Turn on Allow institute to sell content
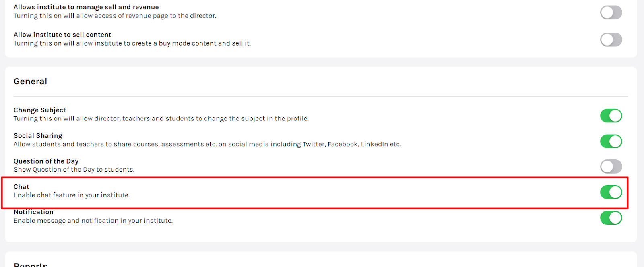644x267 pixels. tap(611, 39)
